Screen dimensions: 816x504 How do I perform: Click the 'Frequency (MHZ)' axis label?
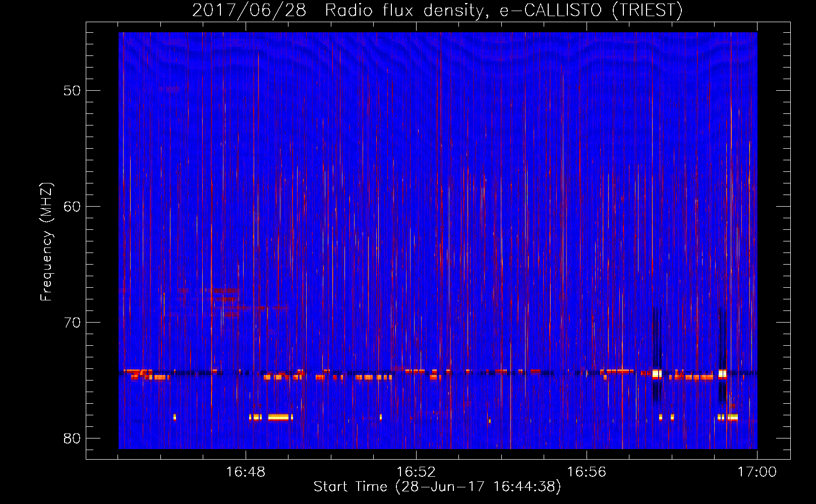46,242
